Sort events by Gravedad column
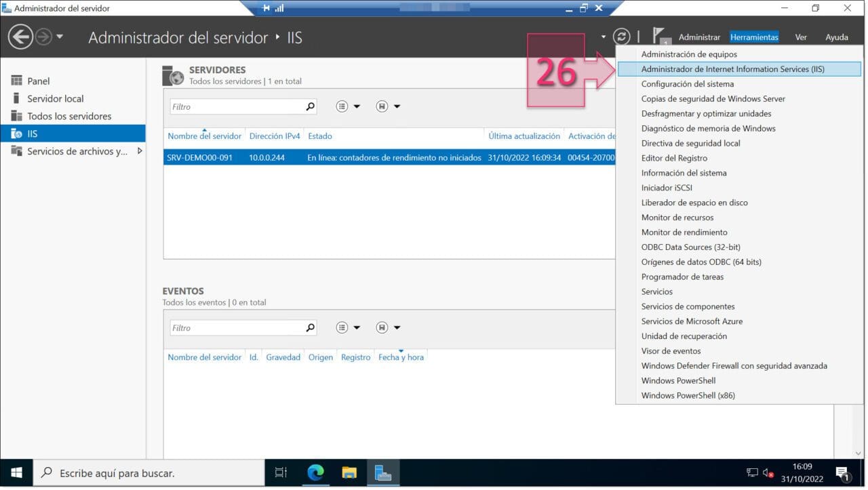Screen dimensions: 868x490 coord(283,357)
